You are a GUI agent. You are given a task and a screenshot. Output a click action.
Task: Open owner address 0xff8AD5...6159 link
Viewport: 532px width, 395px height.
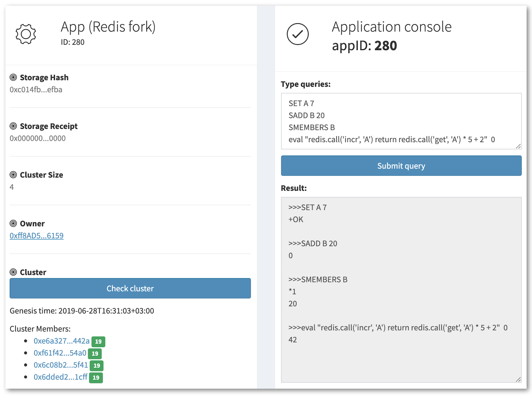(x=37, y=236)
